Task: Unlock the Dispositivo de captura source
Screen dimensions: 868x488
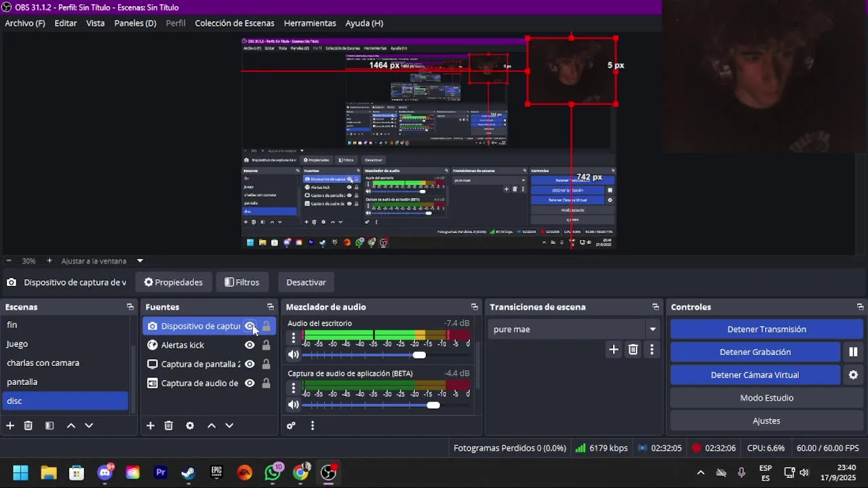Action: click(266, 326)
